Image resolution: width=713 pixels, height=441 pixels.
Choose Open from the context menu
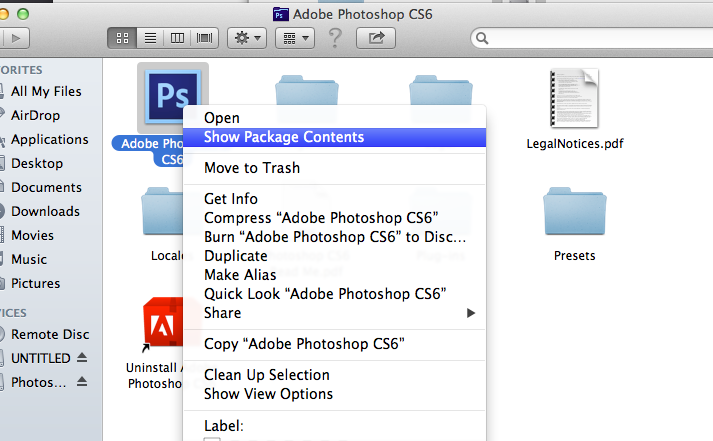[x=335, y=118]
